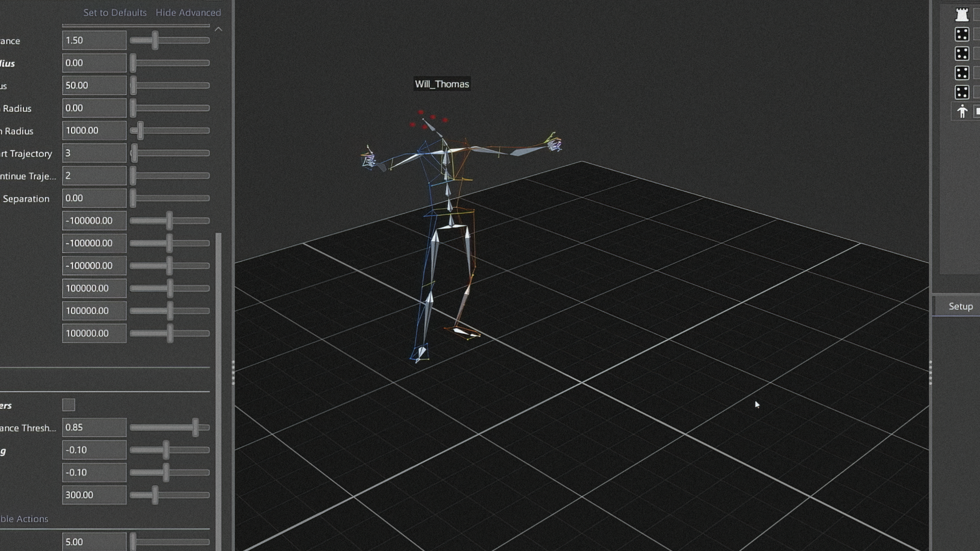Select the four-dot marker icon just above the person icon
The image size is (980, 551).
[x=962, y=92]
